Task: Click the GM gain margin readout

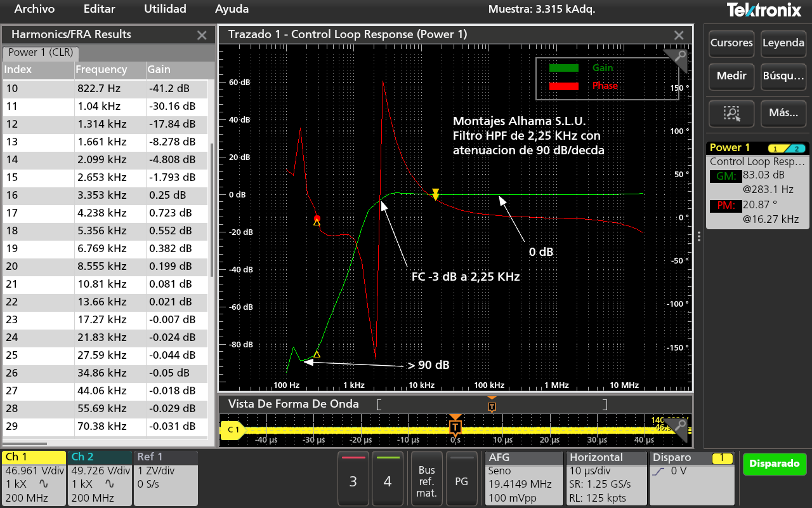Action: (x=757, y=182)
